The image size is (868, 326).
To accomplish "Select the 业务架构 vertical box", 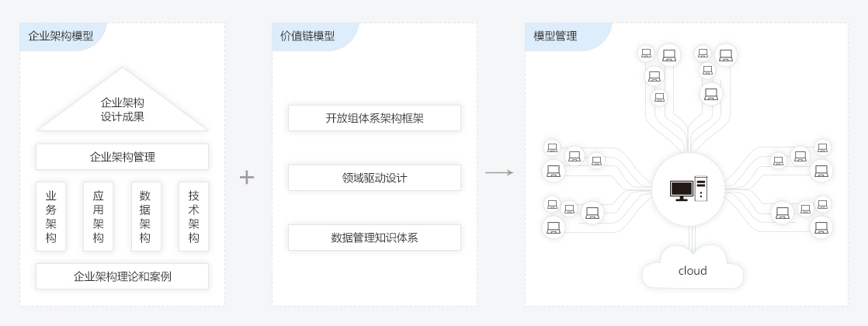I will pos(51,217).
